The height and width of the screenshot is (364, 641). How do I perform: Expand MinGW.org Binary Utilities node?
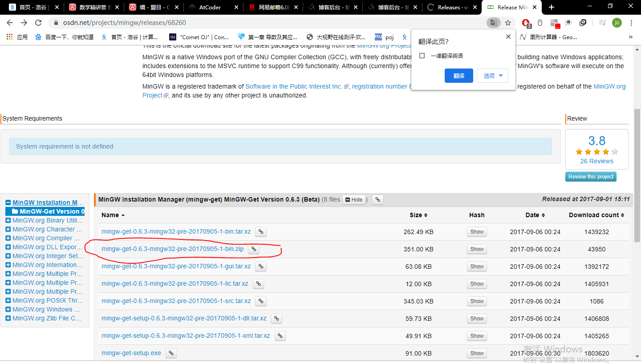tap(8, 220)
